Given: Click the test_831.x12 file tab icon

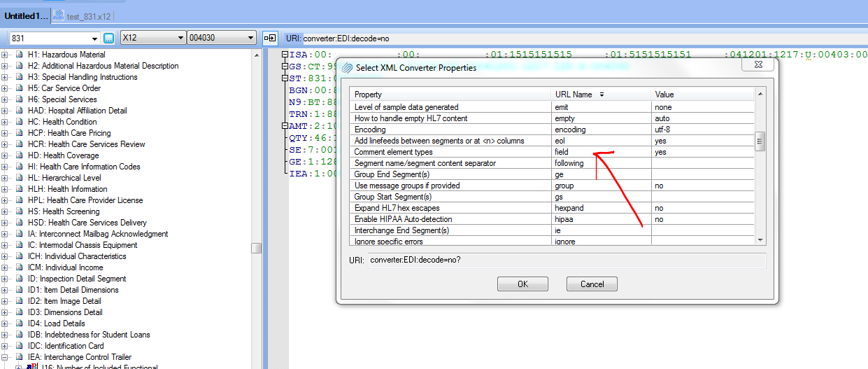Looking at the screenshot, I should pos(59,15).
